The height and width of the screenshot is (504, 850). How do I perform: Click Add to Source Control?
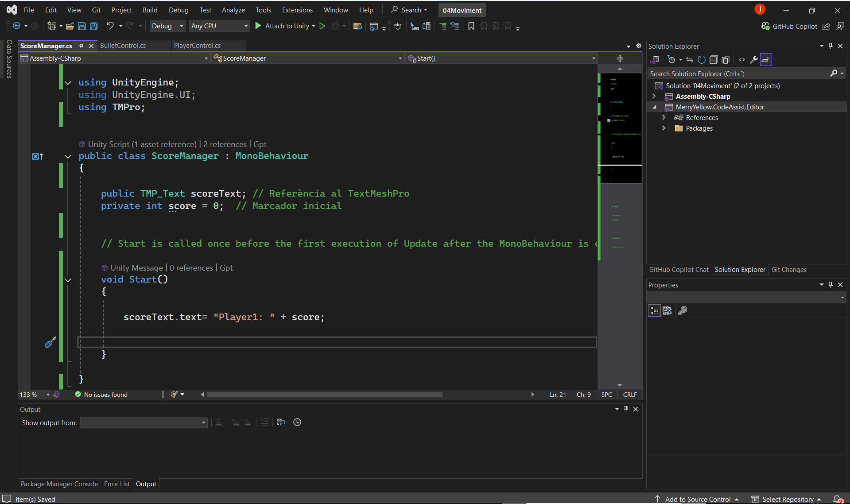(697, 499)
